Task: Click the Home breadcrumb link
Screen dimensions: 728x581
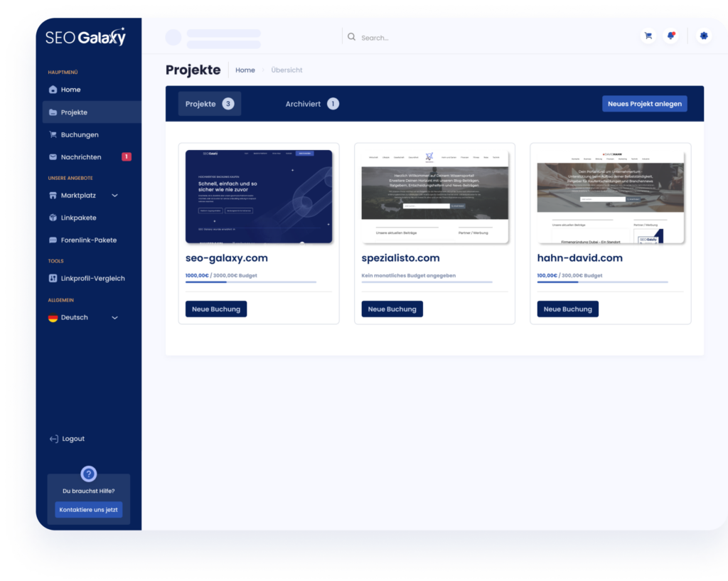Action: point(245,70)
